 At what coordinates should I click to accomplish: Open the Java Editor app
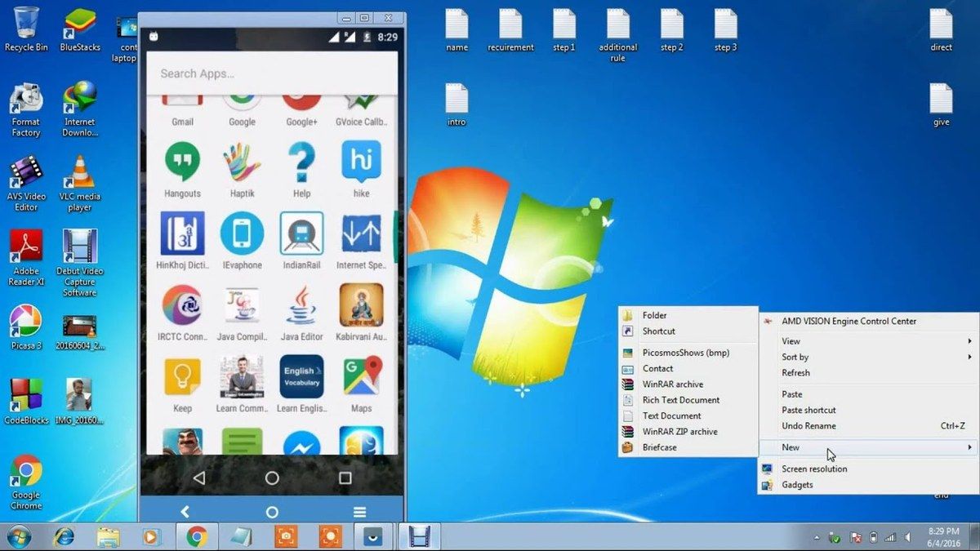tap(301, 312)
